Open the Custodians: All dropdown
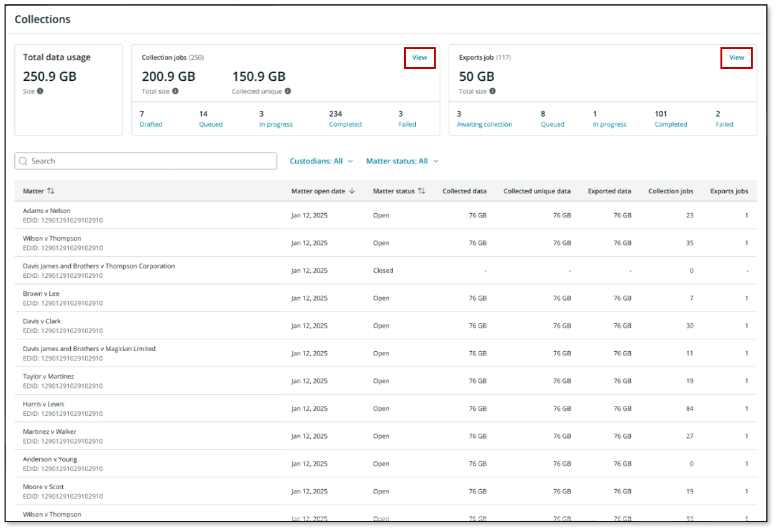Screen dimensions: 777x532 coord(321,161)
